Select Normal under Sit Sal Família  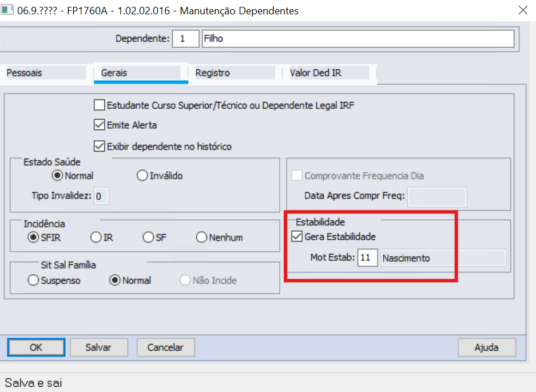pos(114,280)
